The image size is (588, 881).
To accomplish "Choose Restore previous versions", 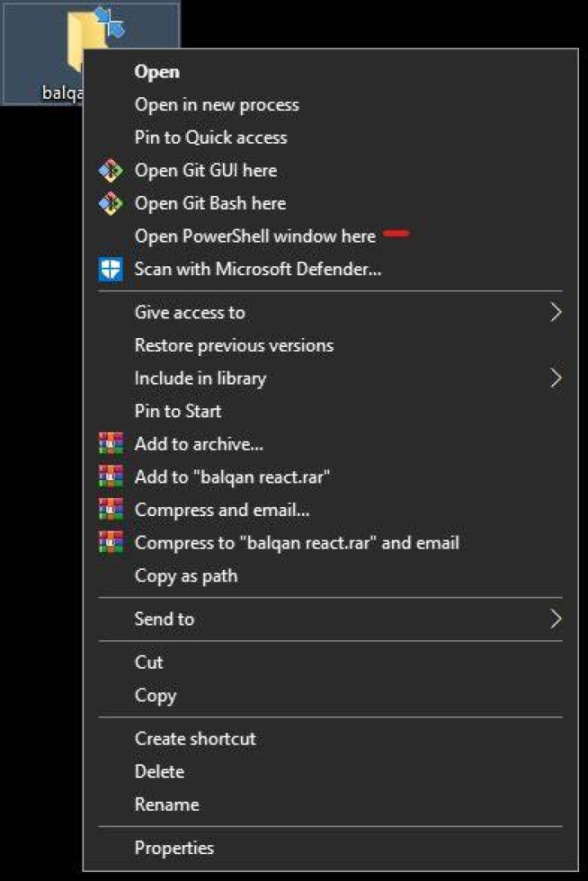I will (331, 345).
